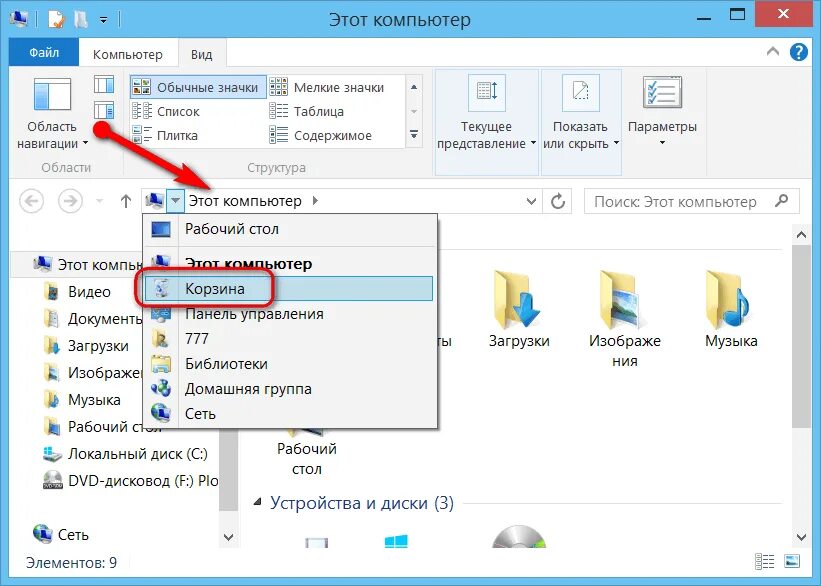Choose Список layout
The height and width of the screenshot is (586, 821).
tap(167, 112)
